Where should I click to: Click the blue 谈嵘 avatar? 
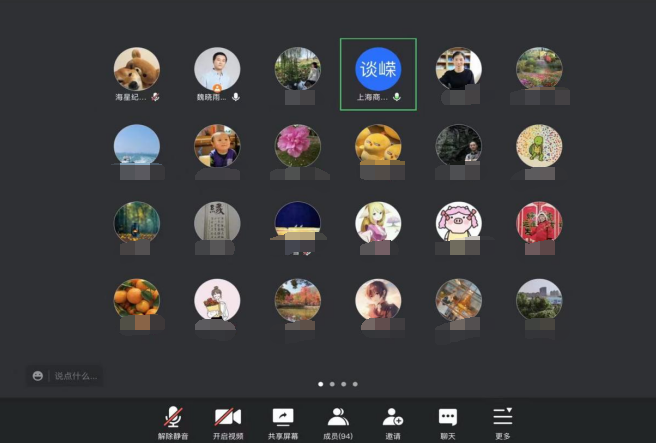click(378, 69)
